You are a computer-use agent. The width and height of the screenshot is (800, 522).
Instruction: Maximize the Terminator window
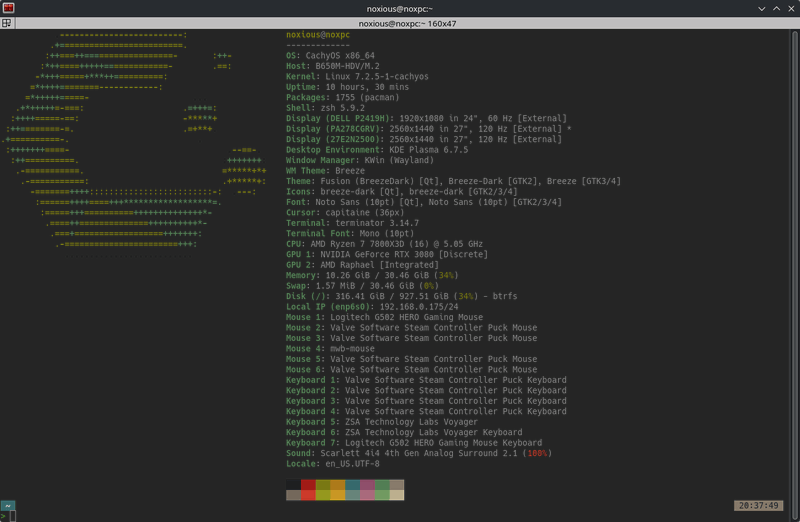pos(777,8)
